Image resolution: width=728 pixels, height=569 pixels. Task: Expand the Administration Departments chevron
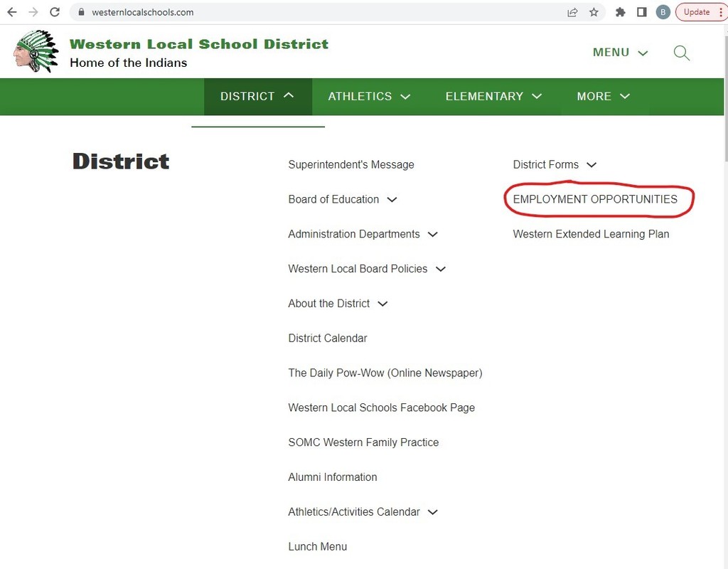point(433,235)
